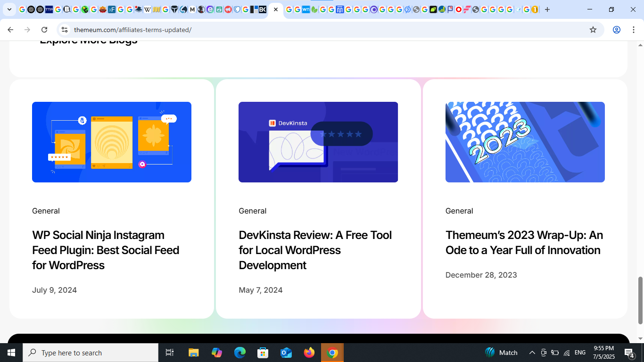Close the active Themeum tab
The image size is (644, 362).
coord(276,9)
